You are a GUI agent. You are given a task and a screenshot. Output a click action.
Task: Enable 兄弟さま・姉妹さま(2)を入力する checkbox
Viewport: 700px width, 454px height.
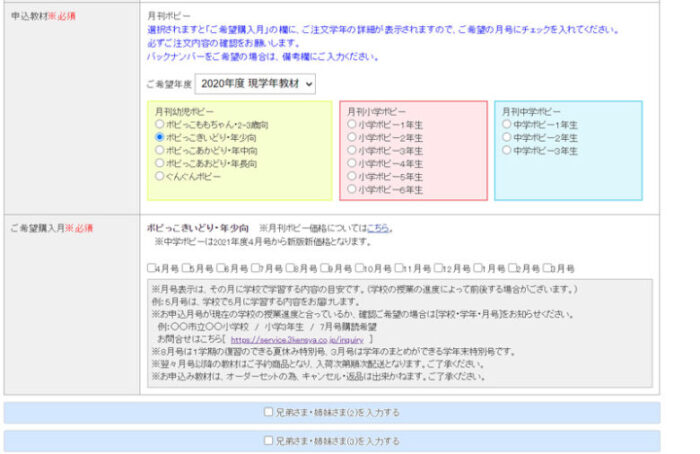coord(268,412)
